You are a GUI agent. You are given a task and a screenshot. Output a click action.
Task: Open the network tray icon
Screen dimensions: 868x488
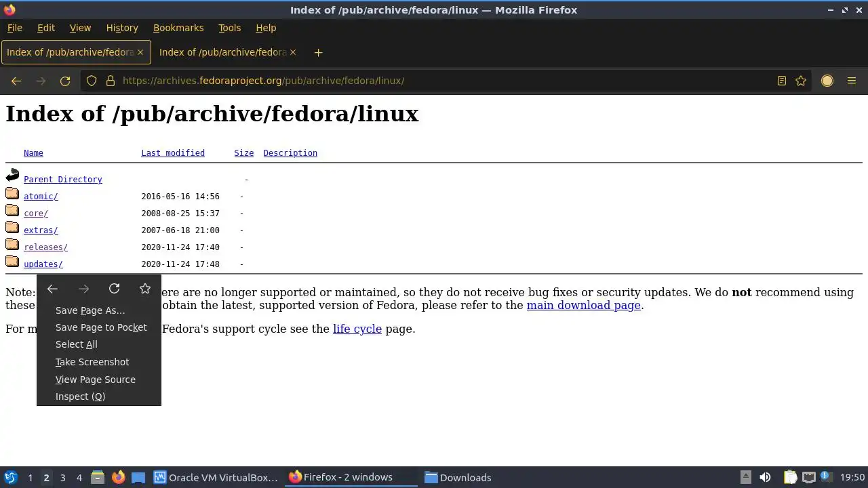point(808,477)
